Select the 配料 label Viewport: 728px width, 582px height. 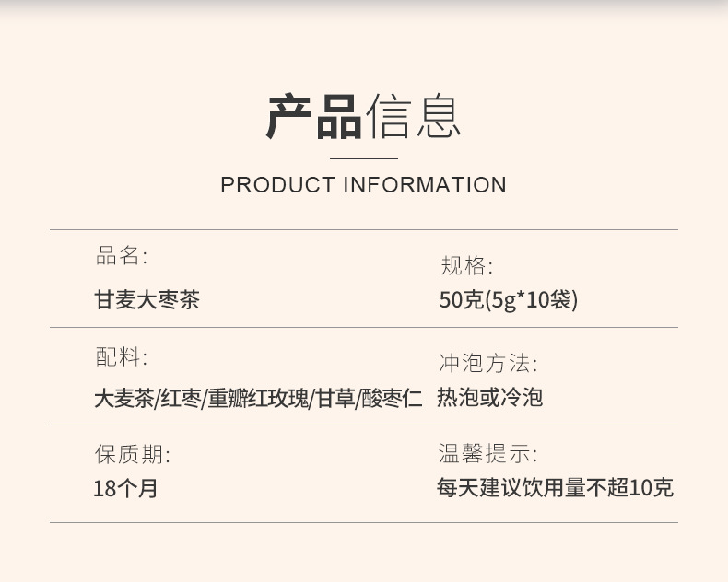(x=121, y=357)
